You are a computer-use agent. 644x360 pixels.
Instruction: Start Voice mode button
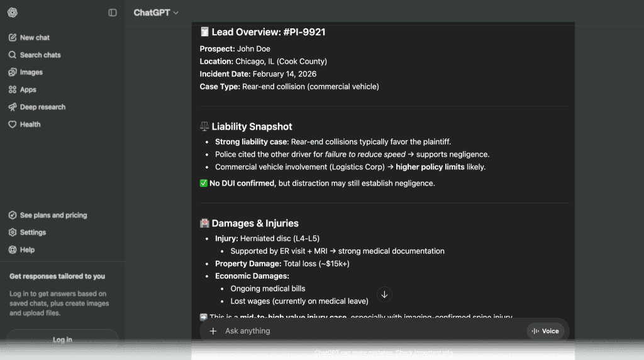(x=545, y=331)
